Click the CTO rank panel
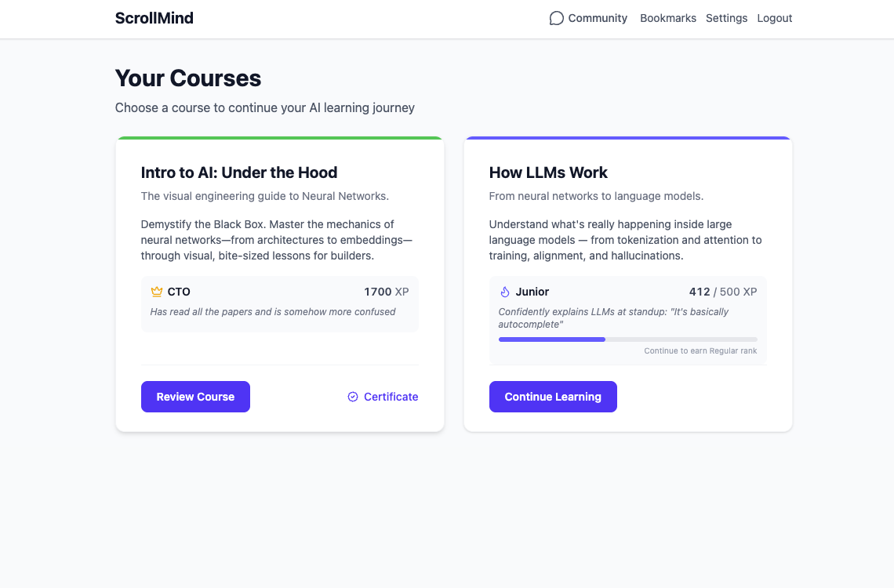Image resolution: width=894 pixels, height=588 pixels. click(279, 304)
